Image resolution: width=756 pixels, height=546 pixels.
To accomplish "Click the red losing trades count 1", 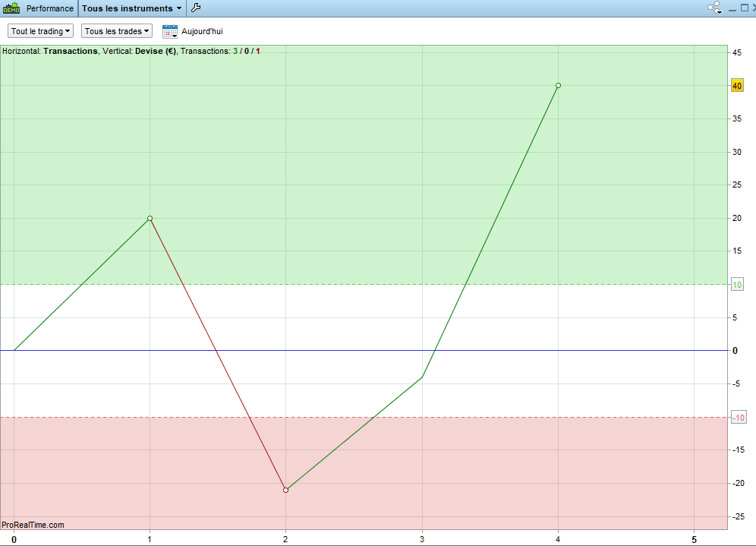I will pos(258,51).
